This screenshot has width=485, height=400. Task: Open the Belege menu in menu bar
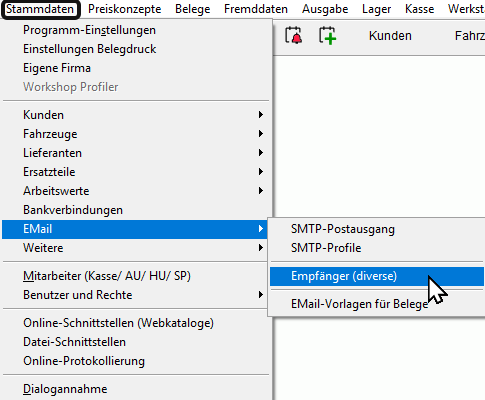pos(193,9)
